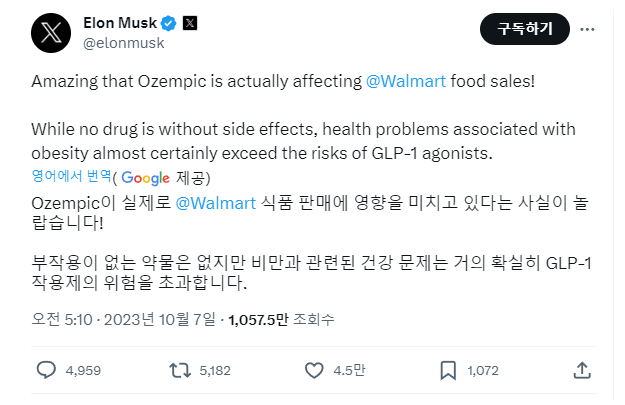Open the X logo profile avatar
The image size is (625, 405).
(x=50, y=33)
